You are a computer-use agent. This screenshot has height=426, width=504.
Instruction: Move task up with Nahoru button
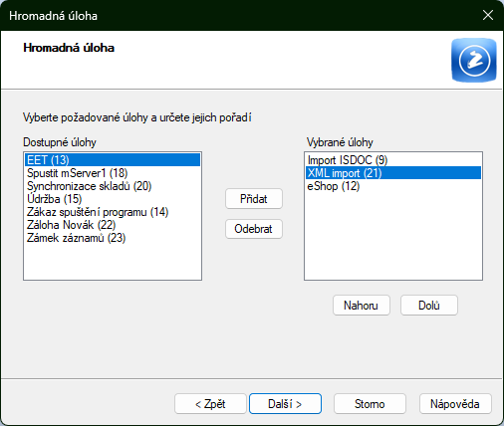pyautogui.click(x=362, y=306)
